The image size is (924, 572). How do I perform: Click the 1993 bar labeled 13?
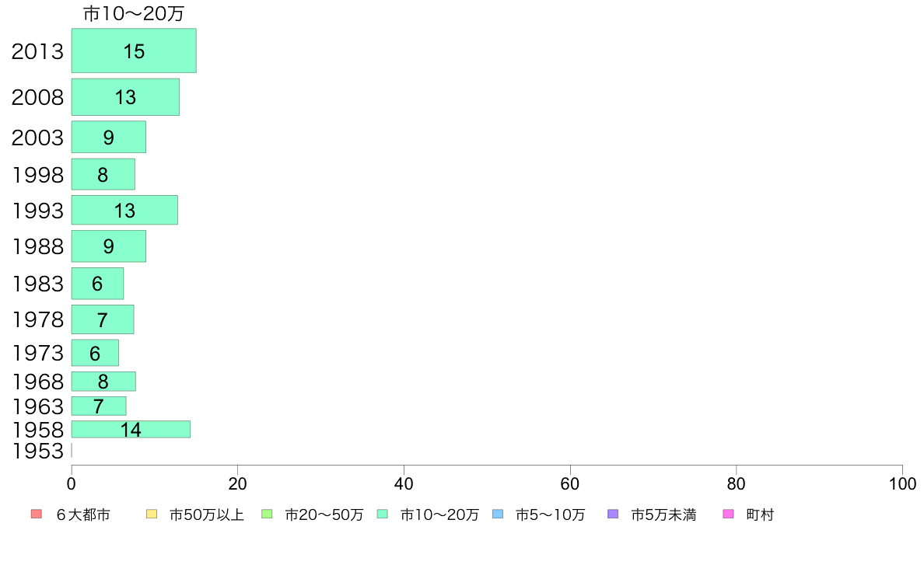124,210
